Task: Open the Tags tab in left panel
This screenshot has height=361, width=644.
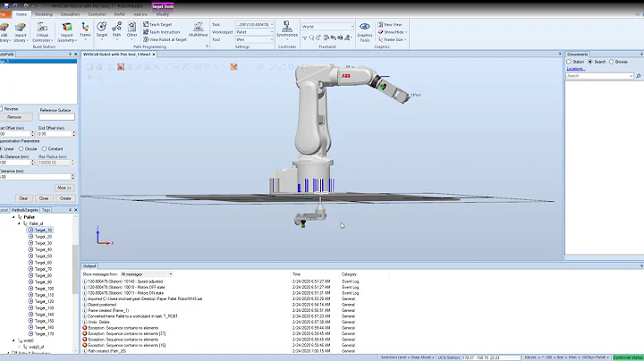Action: pos(46,210)
